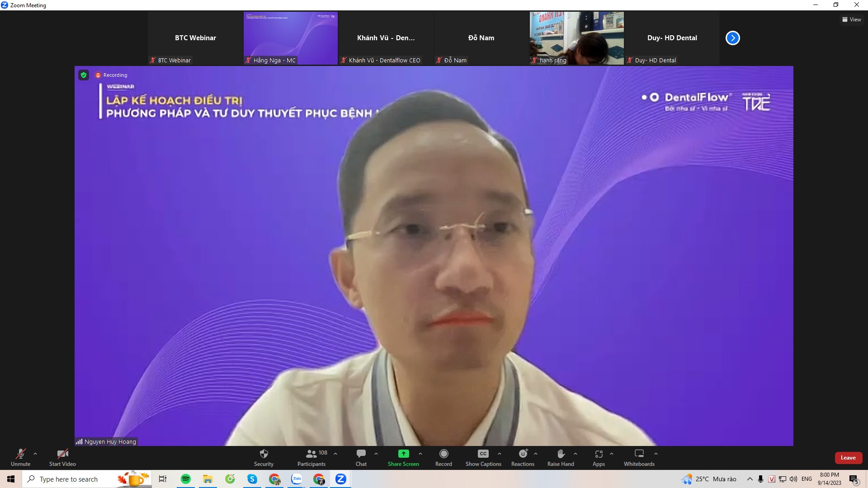Open the Chat panel
Image resolution: width=868 pixels, height=488 pixels.
(x=361, y=457)
